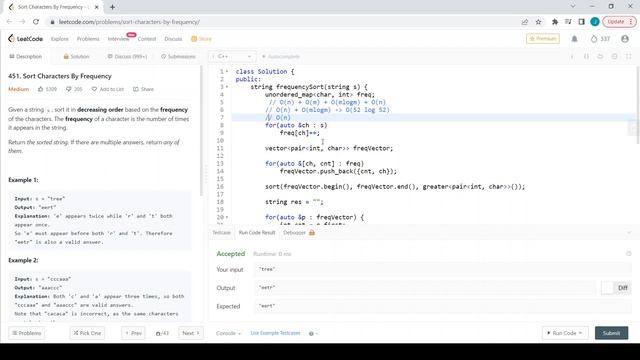Switch to the Solution tab
This screenshot has width=640, height=360.
coord(76,56)
